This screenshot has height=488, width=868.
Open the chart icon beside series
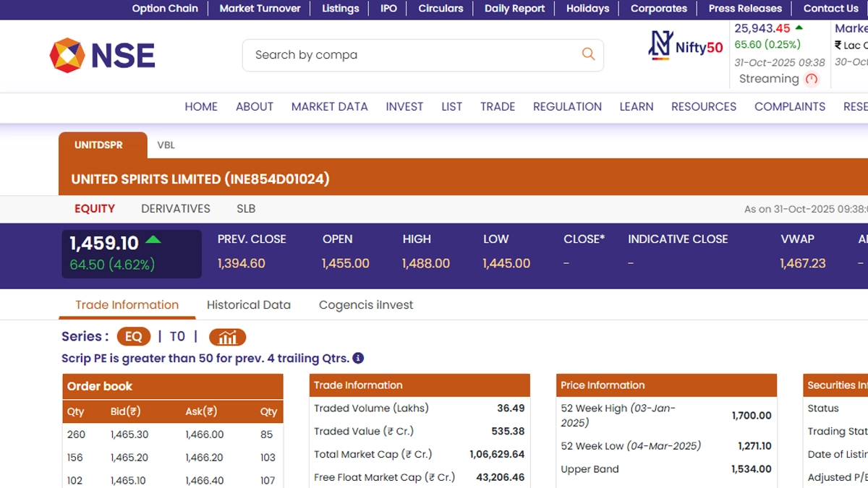(227, 337)
